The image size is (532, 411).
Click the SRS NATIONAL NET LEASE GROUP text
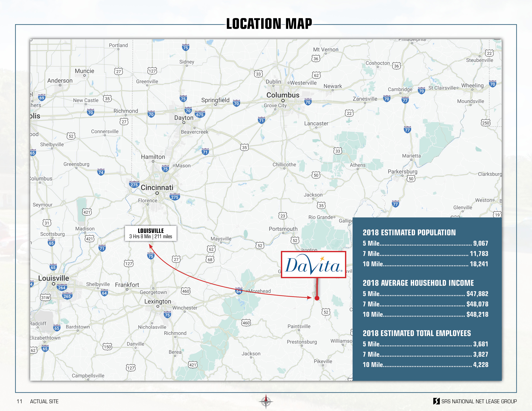click(x=479, y=401)
